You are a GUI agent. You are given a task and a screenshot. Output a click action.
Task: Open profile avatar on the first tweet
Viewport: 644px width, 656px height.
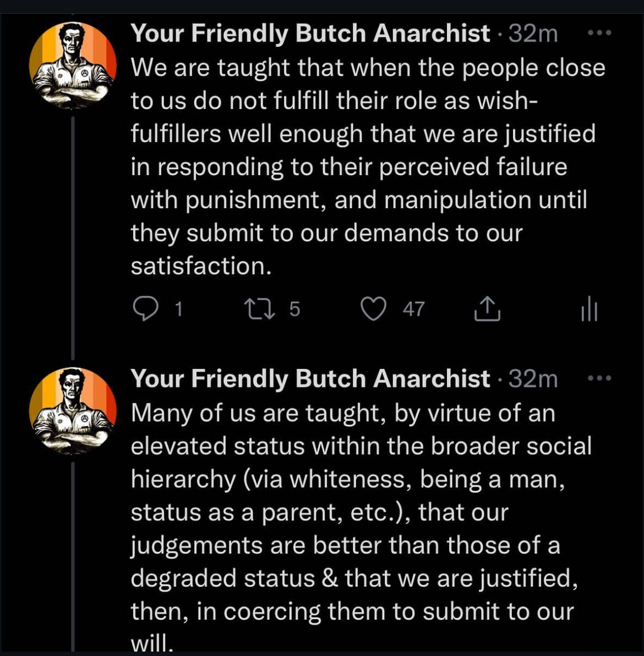coord(73,66)
